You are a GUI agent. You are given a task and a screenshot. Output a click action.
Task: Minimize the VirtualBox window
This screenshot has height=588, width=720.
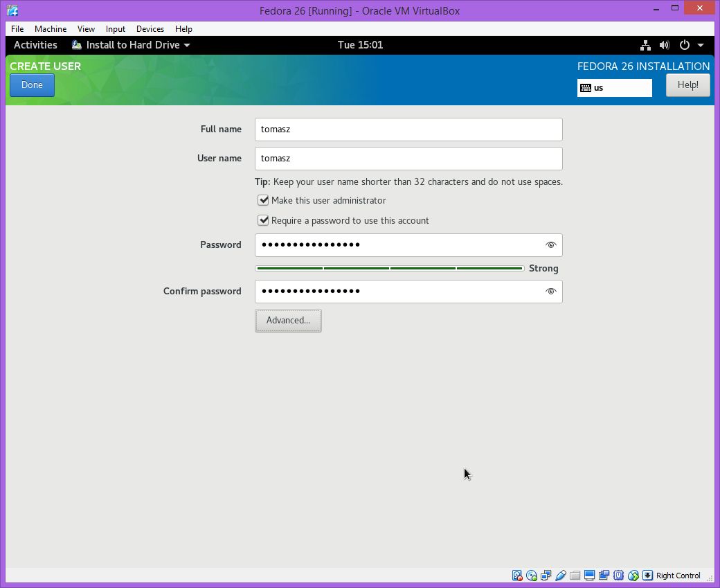pyautogui.click(x=656, y=8)
